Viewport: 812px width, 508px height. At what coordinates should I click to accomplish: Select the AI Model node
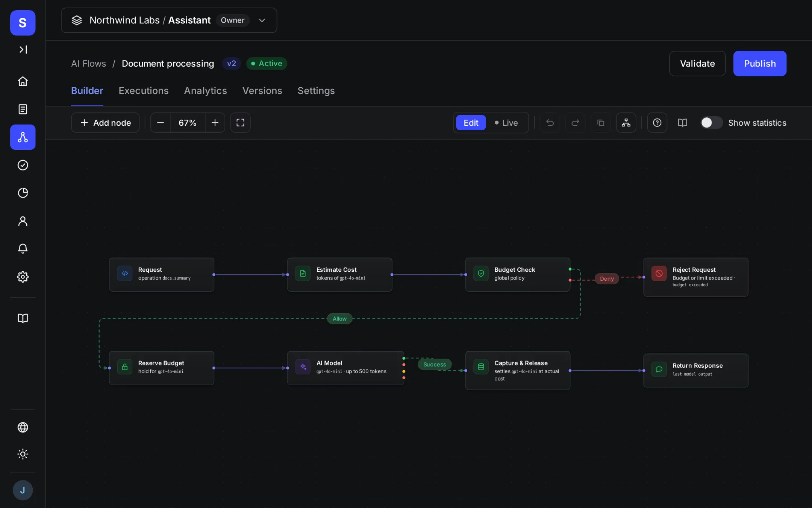pyautogui.click(x=345, y=368)
